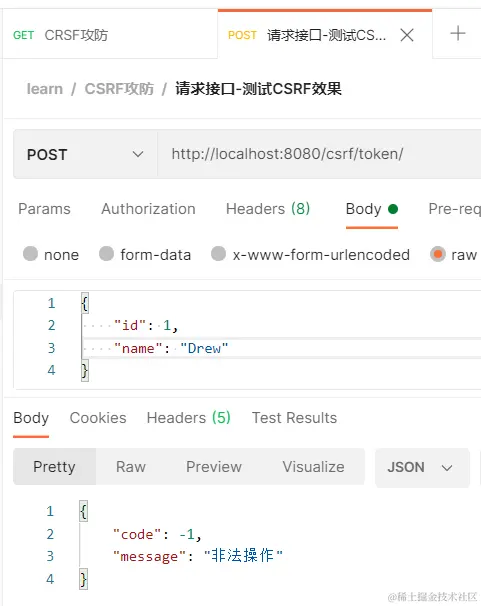Click the green Body indicator dot
The image size is (481, 606).
393,209
